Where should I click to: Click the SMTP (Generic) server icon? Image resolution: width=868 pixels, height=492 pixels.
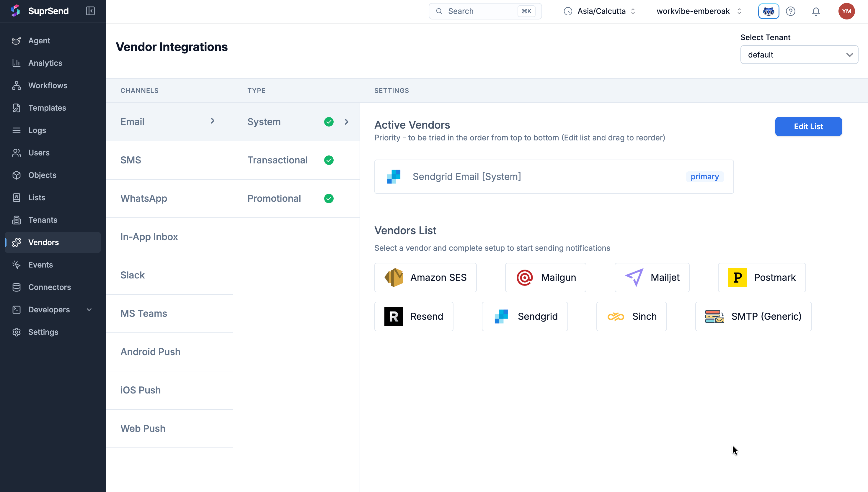tap(714, 316)
